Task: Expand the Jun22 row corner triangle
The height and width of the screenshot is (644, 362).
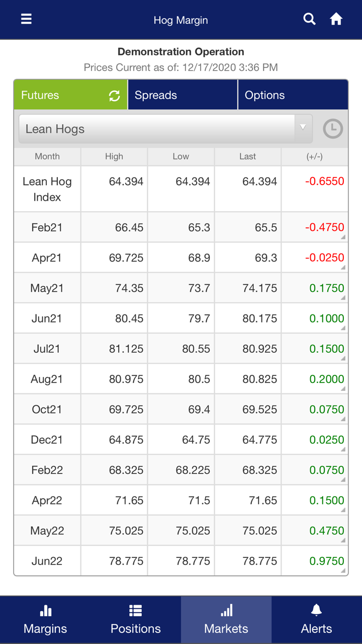Action: [343, 571]
